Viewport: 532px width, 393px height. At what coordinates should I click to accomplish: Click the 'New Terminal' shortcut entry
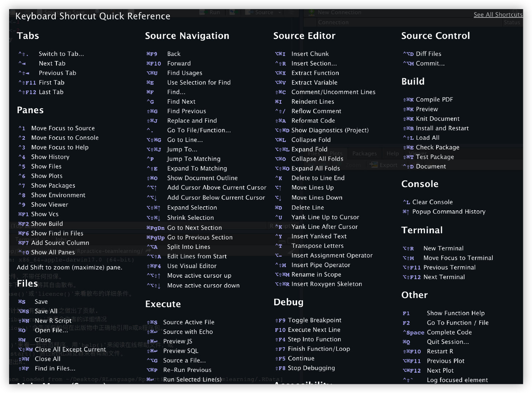(433, 248)
